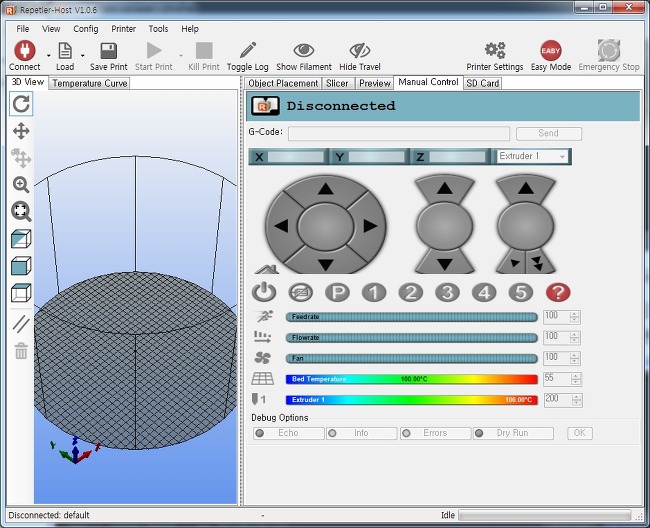The height and width of the screenshot is (528, 650).
Task: Select the move viewpoint tool
Action: tap(21, 131)
